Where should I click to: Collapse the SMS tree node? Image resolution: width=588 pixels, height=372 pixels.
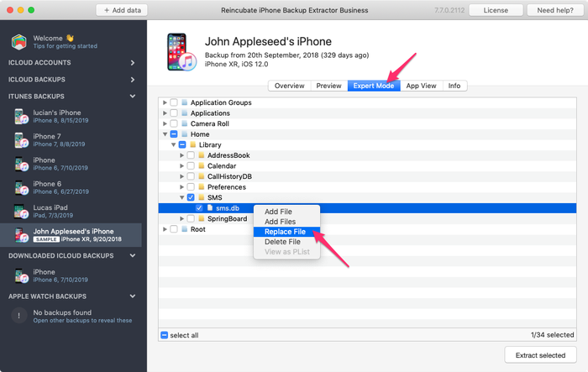click(182, 197)
